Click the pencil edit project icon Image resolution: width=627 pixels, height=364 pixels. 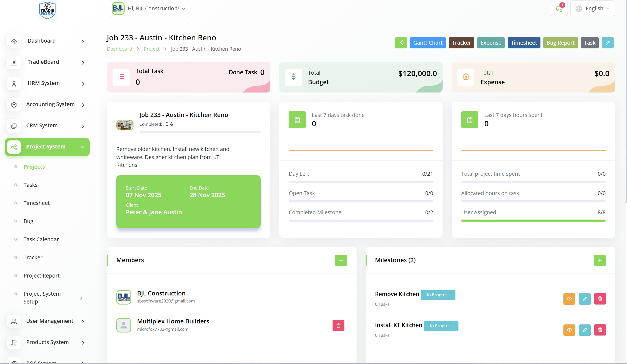(x=608, y=43)
